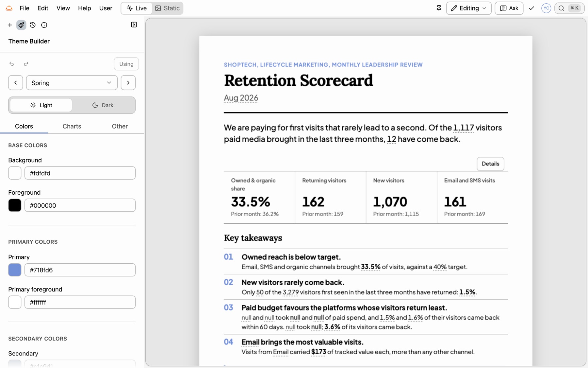Open the Spring theme dropdown
This screenshot has width=588, height=368.
pyautogui.click(x=72, y=83)
